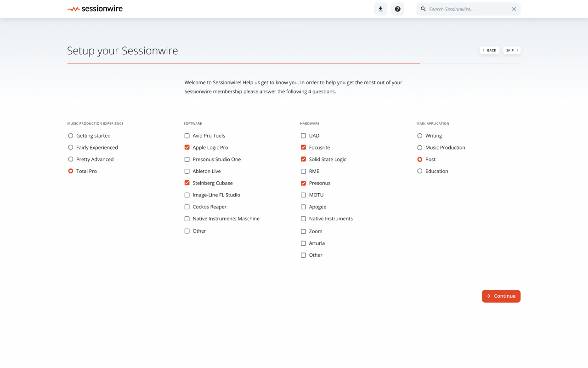
Task: Uncheck Solid State Logic hardware
Action: [x=303, y=159]
